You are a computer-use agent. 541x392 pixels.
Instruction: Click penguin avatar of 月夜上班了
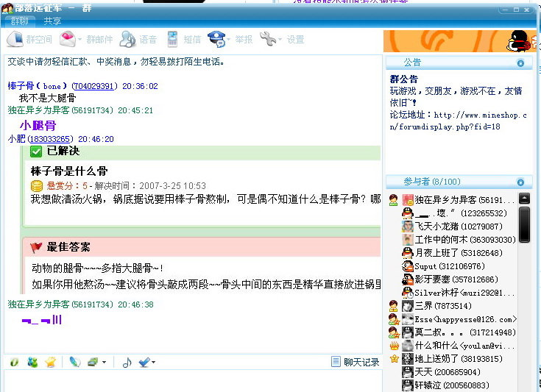[x=408, y=253]
